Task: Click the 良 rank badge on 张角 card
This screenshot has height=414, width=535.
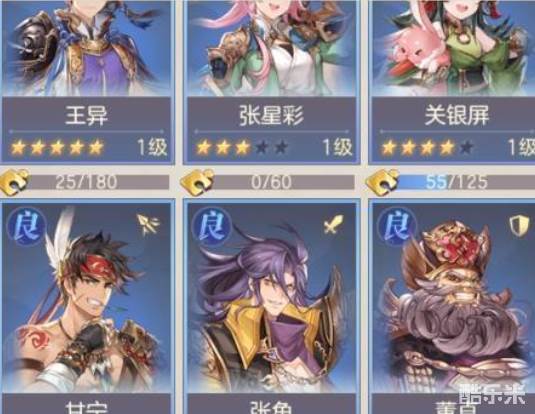Action: [x=212, y=226]
